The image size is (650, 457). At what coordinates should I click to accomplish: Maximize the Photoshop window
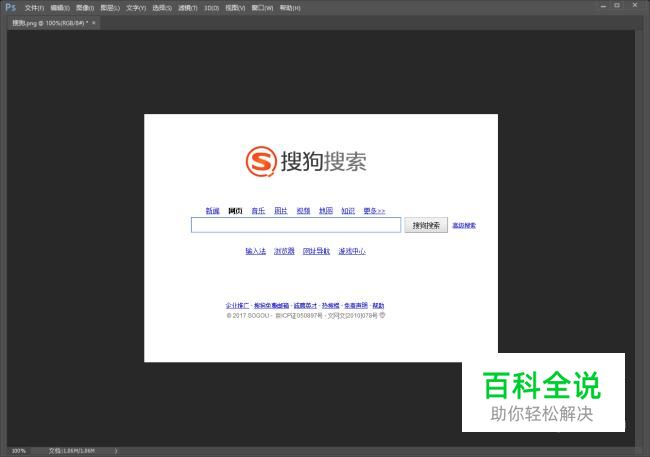coord(617,5)
